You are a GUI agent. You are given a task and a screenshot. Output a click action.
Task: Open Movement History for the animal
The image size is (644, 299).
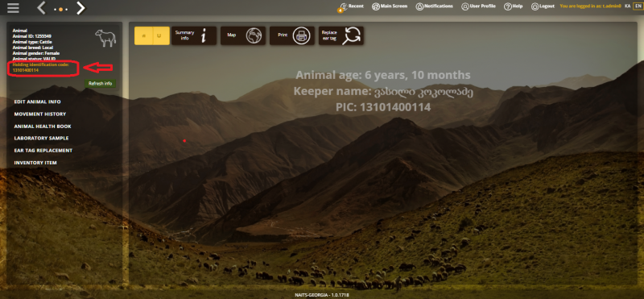pos(39,114)
